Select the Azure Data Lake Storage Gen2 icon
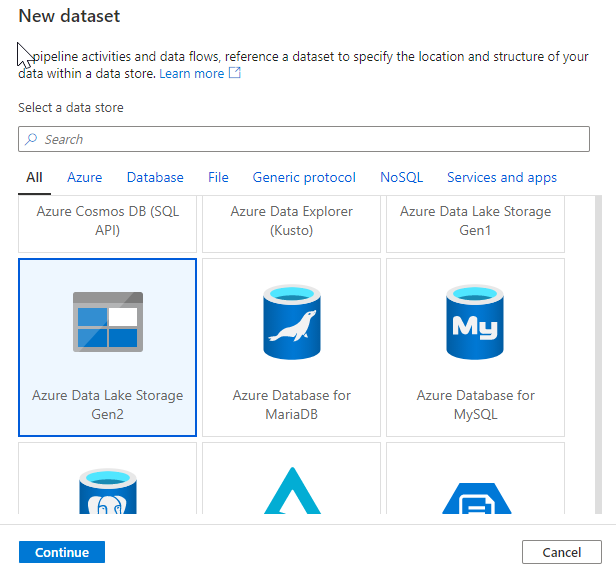Screen dimensions: 616x572 pyautogui.click(x=108, y=321)
